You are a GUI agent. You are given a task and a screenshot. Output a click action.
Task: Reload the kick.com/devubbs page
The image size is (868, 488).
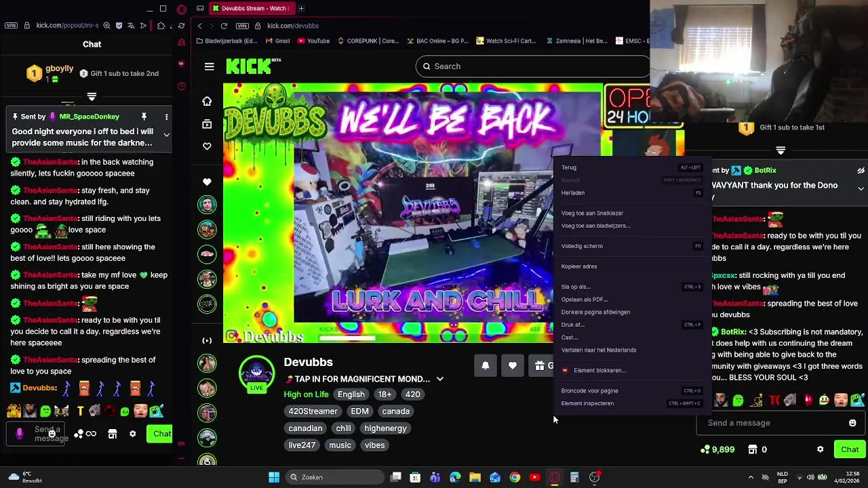tap(224, 26)
